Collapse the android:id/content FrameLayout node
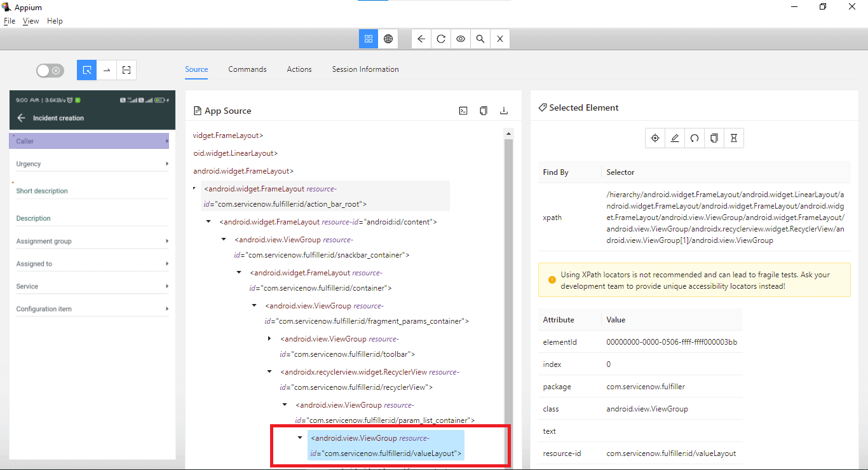Image resolution: width=868 pixels, height=470 pixels. point(208,222)
